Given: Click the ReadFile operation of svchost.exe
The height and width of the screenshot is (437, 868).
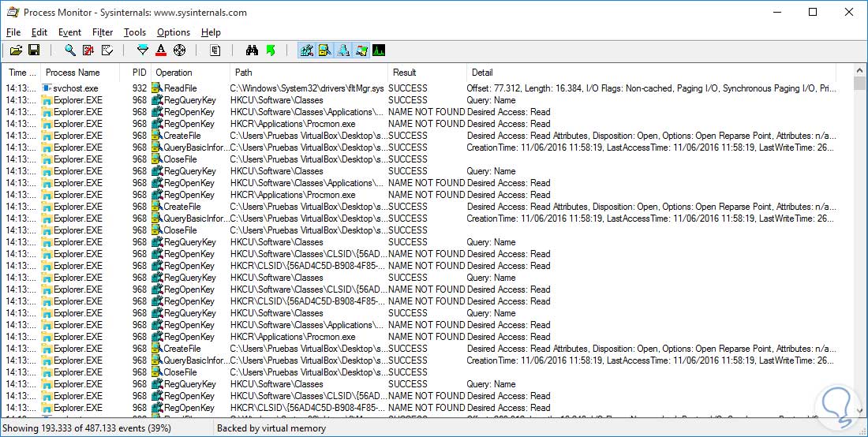Looking at the screenshot, I should tap(181, 88).
